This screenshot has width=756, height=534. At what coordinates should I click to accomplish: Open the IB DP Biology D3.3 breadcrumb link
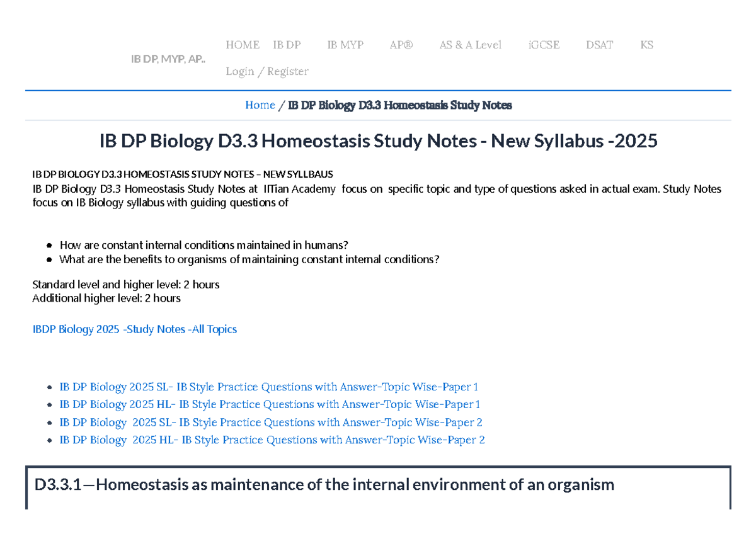[399, 105]
